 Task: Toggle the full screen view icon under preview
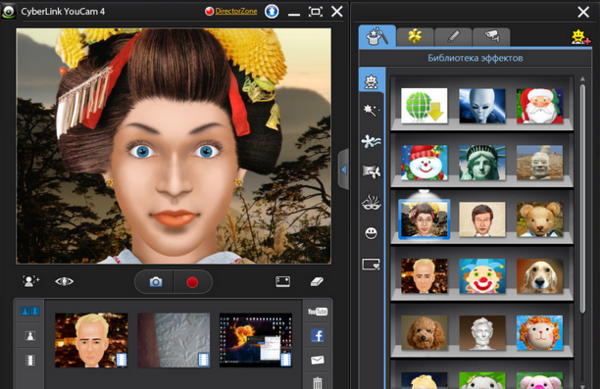283,282
